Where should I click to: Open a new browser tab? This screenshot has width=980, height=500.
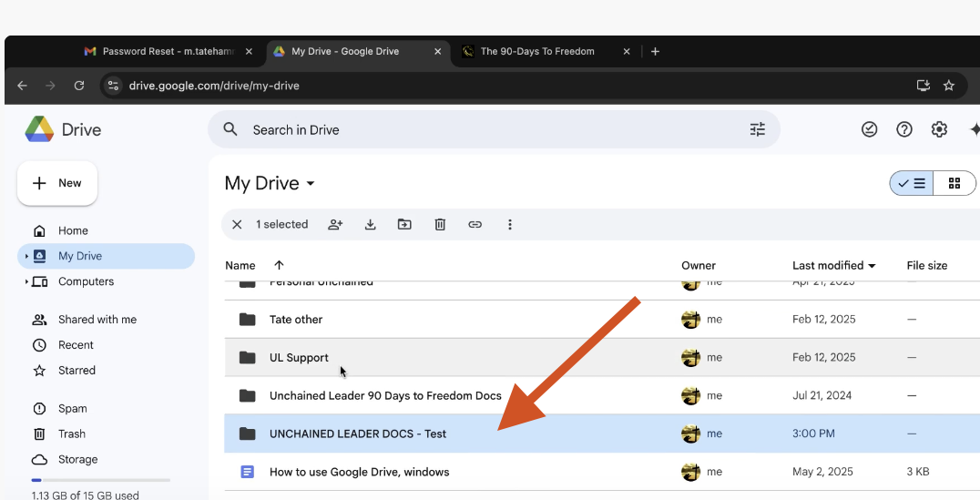click(655, 51)
